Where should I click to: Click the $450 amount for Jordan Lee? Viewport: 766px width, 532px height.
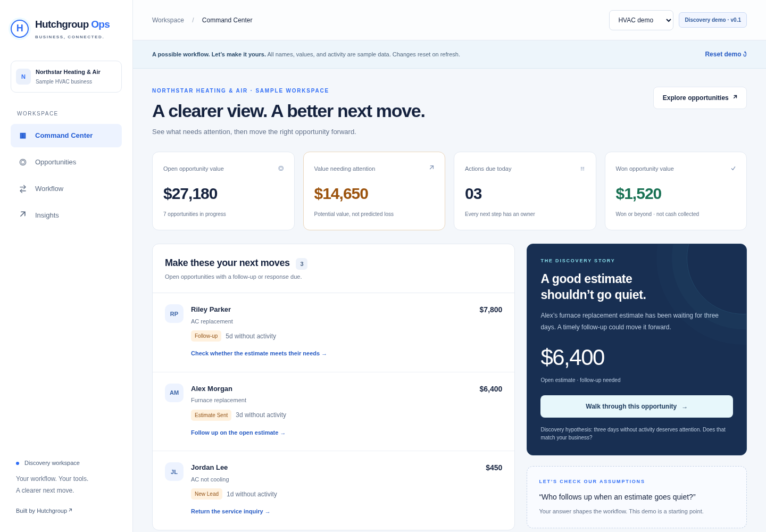[x=494, y=468]
